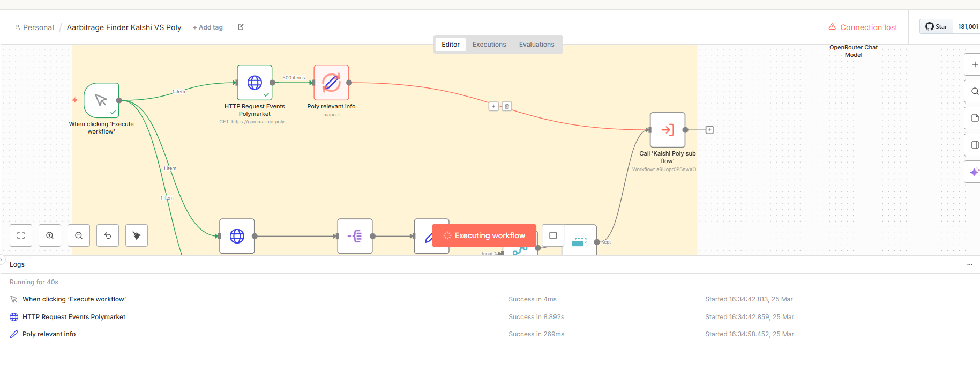Select the blue merge node below the Executing button
This screenshot has height=376, width=980.
pyautogui.click(x=520, y=250)
